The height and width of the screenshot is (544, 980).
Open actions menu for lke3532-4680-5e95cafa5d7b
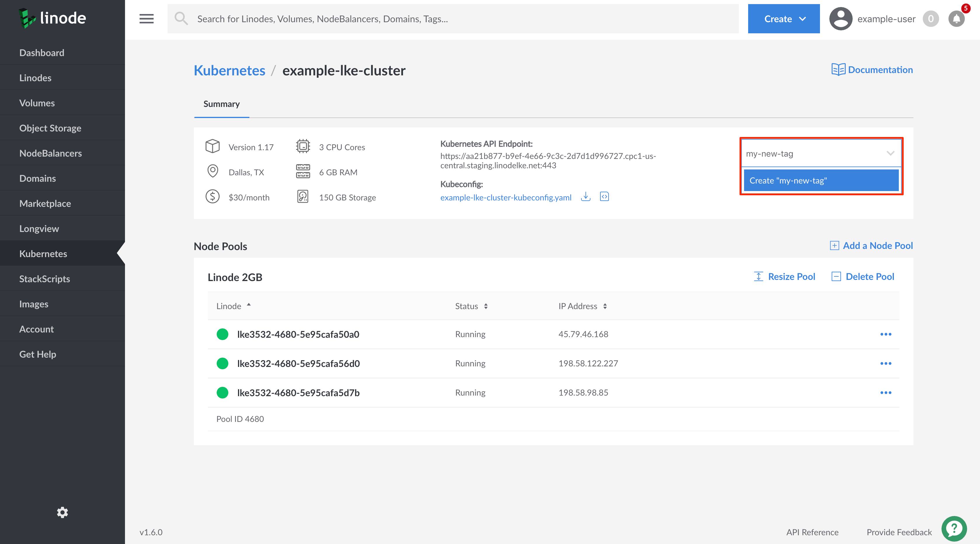pyautogui.click(x=887, y=392)
